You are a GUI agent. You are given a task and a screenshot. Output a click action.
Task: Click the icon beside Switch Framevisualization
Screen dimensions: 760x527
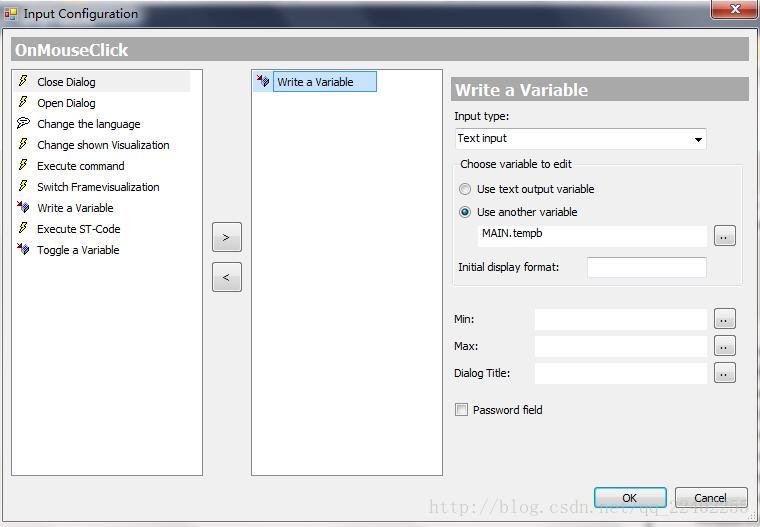tap(23, 186)
